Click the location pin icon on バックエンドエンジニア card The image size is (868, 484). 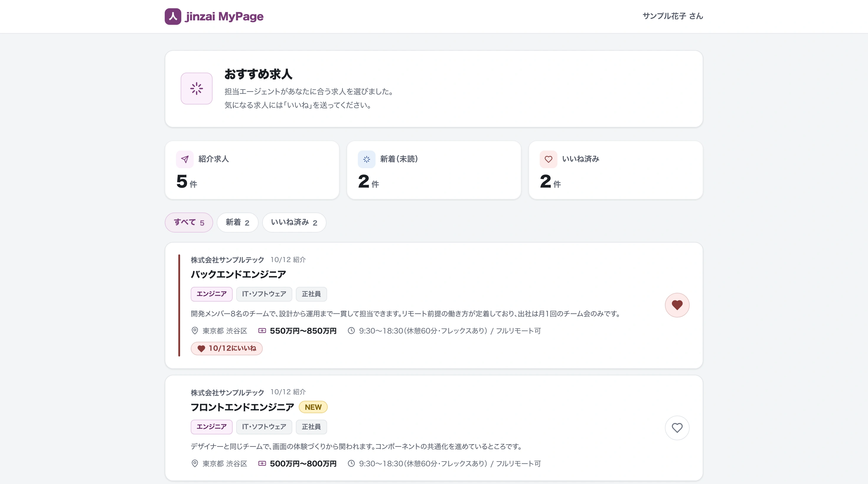195,331
